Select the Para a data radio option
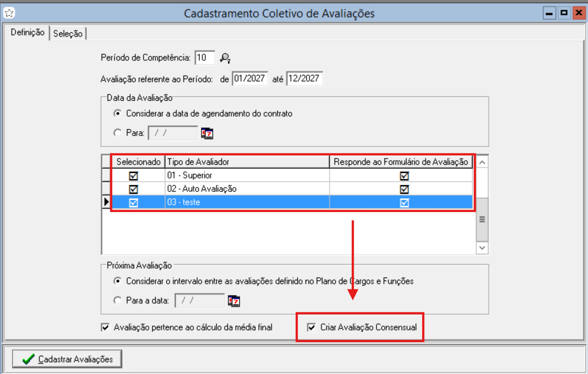Image resolution: width=588 pixels, height=374 pixels. coord(117,300)
